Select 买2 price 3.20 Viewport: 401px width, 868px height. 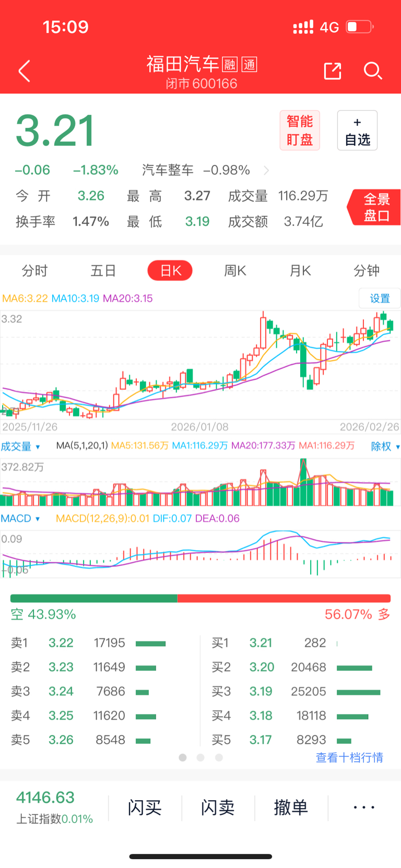[262, 667]
